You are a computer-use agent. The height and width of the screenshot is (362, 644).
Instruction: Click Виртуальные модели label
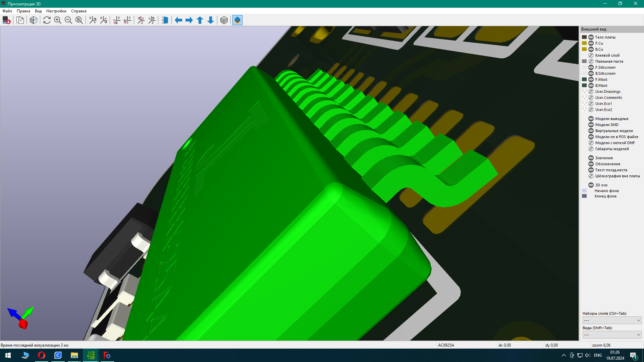pos(614,131)
